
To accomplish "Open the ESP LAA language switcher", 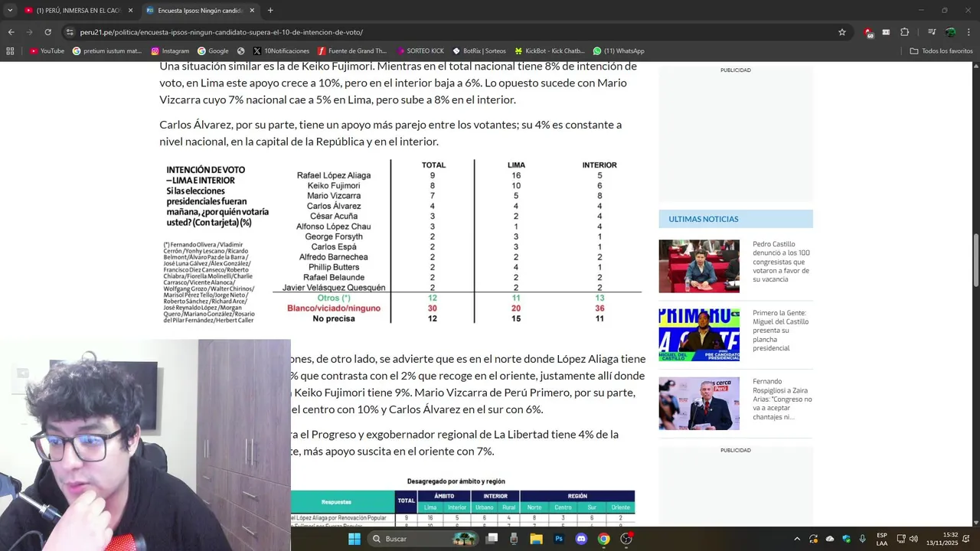I will coord(882,539).
